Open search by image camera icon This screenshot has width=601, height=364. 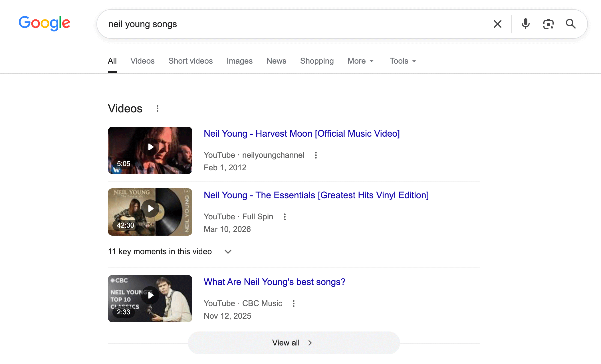(548, 24)
